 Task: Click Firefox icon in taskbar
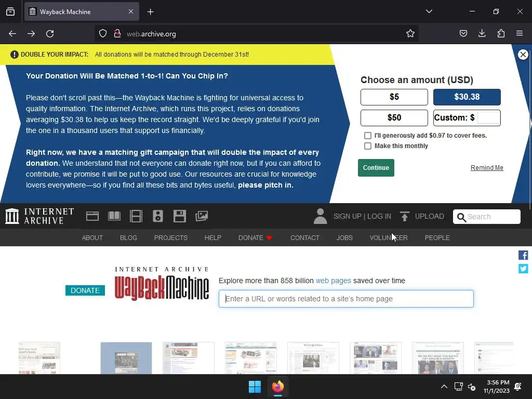point(278,387)
